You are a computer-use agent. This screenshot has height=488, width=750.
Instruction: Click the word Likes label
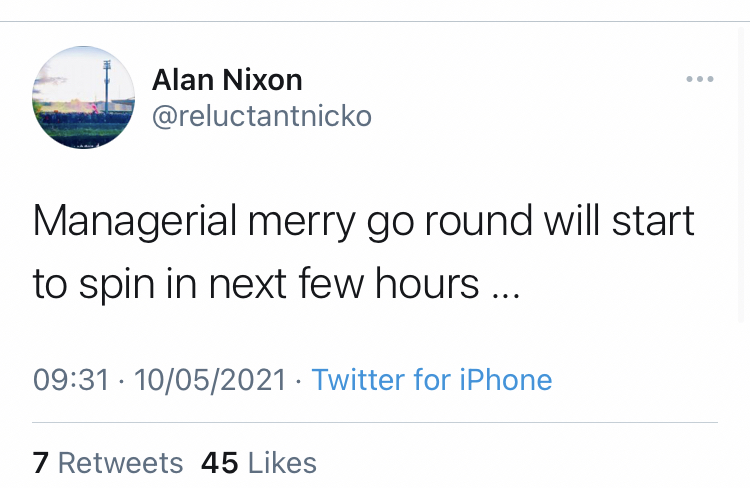[282, 463]
